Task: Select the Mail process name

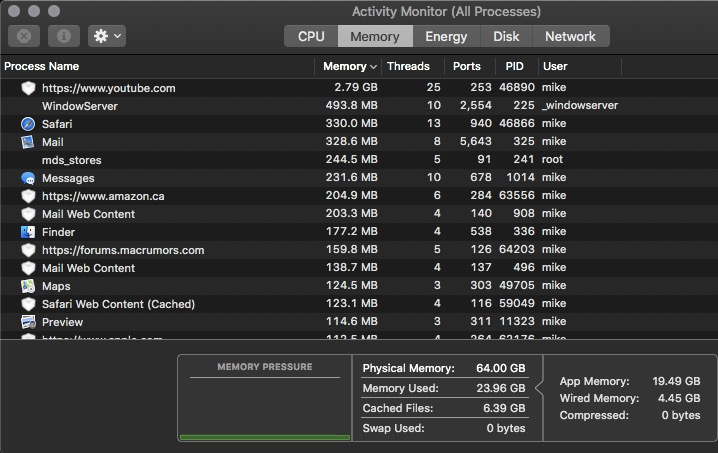Action: pyautogui.click(x=53, y=142)
